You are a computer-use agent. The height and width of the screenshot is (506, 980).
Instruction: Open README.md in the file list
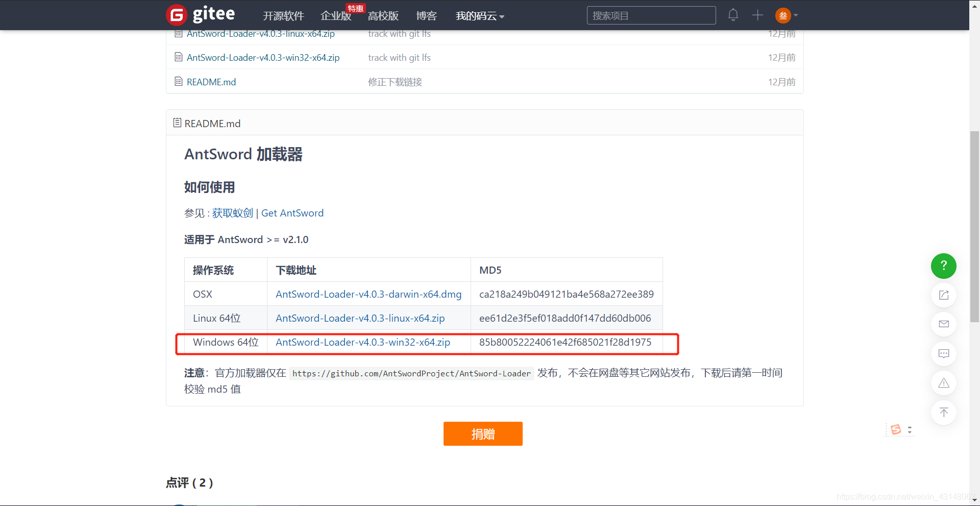[211, 82]
